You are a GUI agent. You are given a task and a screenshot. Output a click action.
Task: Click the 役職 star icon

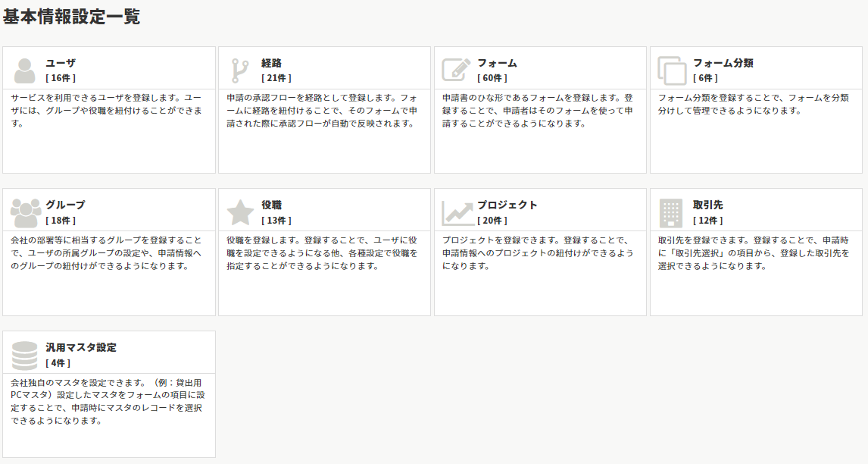240,213
